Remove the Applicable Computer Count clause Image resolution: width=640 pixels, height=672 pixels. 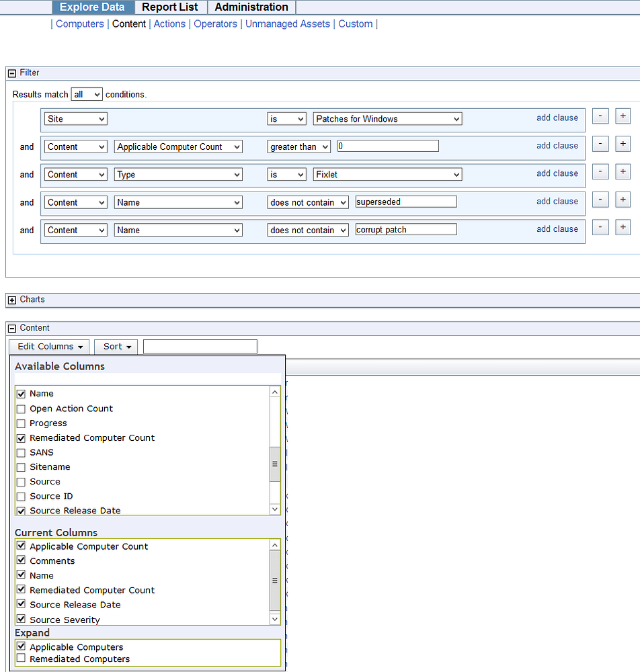tap(600, 143)
